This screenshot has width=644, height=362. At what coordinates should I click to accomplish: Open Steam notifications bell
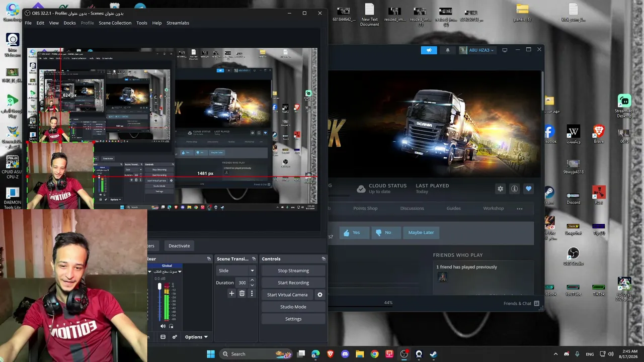[x=447, y=50]
